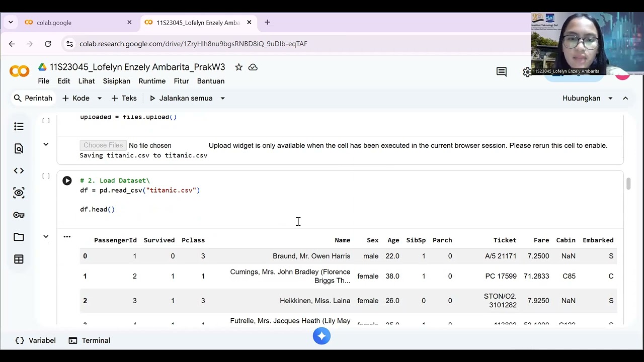The image size is (644, 362).
Task: Click the Colab logo
Action: pyautogui.click(x=19, y=71)
